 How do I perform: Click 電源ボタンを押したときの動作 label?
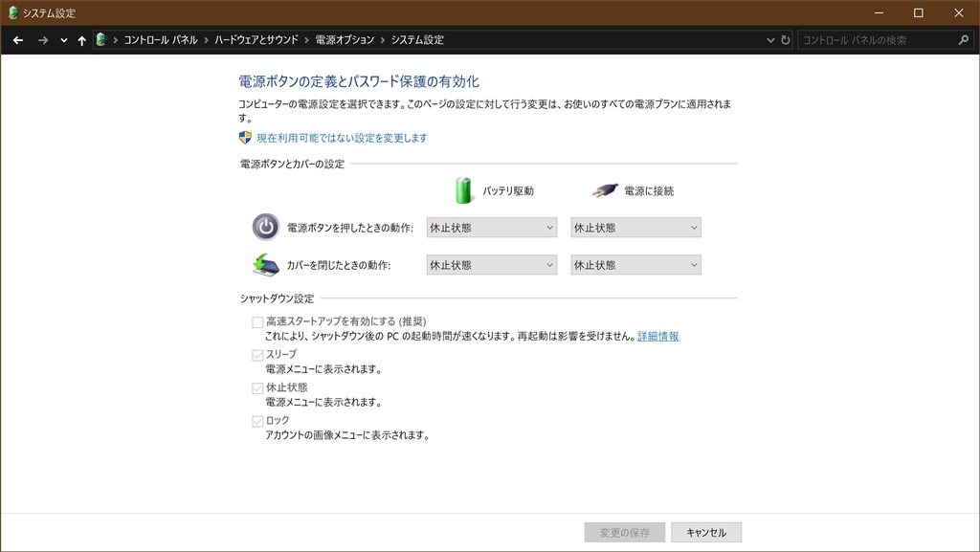click(x=350, y=228)
